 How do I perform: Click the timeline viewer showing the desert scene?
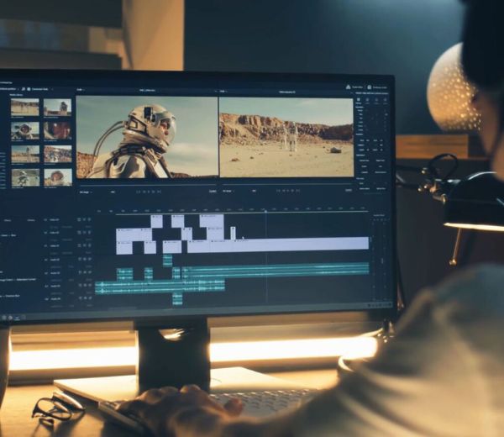[x=286, y=136]
